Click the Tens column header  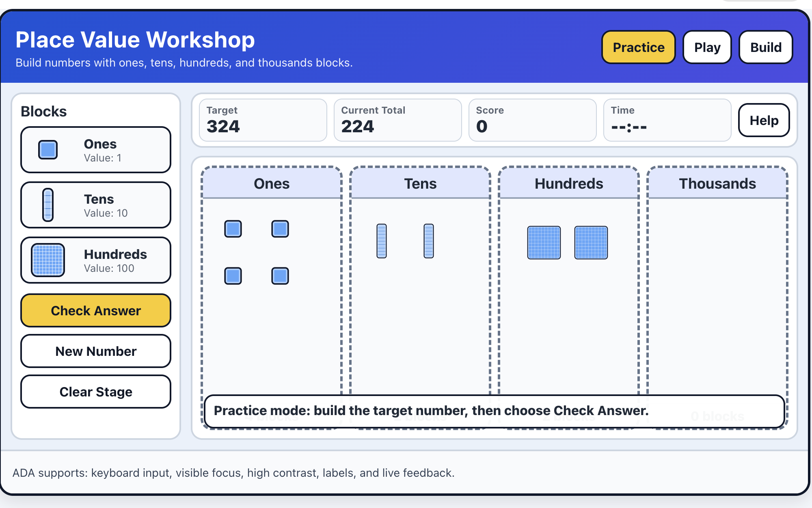pyautogui.click(x=420, y=183)
